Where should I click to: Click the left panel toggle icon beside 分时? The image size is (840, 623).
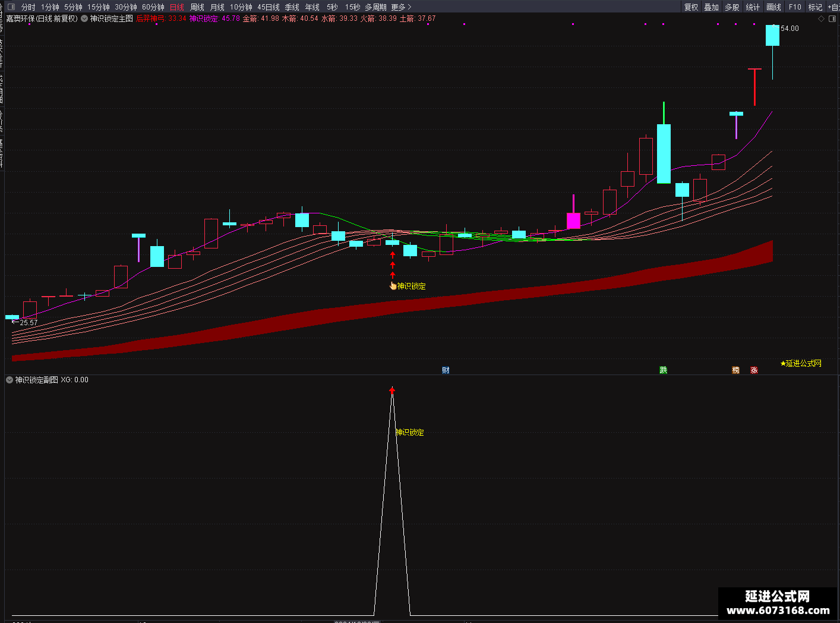coord(11,7)
